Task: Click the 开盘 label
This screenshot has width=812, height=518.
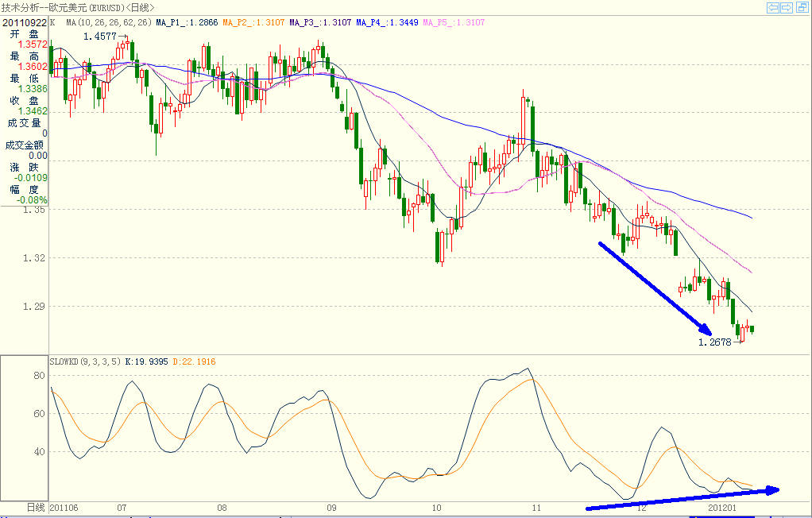Action: point(25,34)
